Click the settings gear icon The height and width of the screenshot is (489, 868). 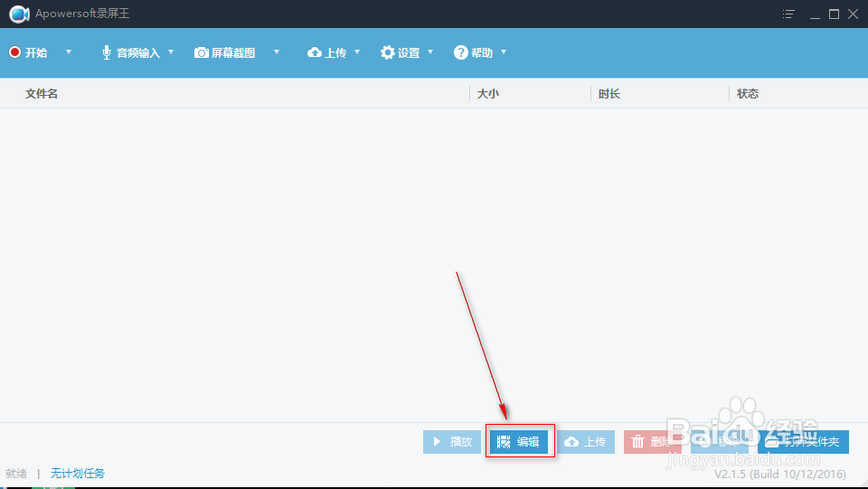pyautogui.click(x=388, y=52)
